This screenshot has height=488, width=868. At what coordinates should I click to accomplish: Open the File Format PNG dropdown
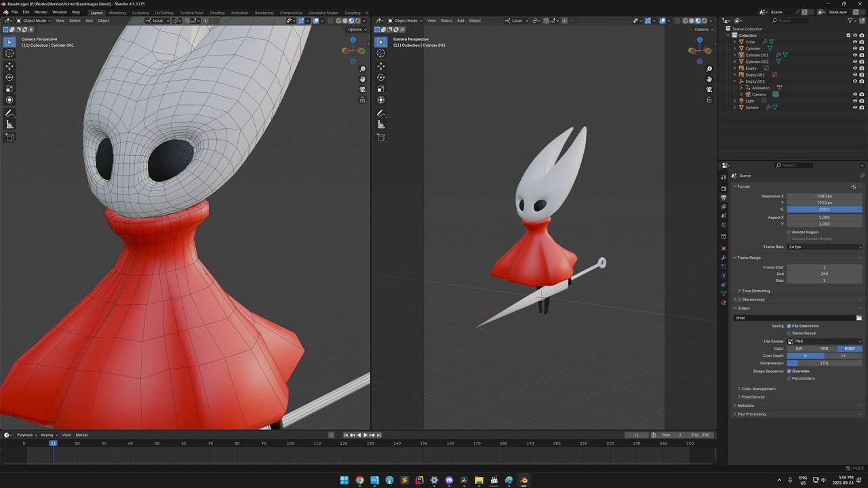click(x=825, y=342)
